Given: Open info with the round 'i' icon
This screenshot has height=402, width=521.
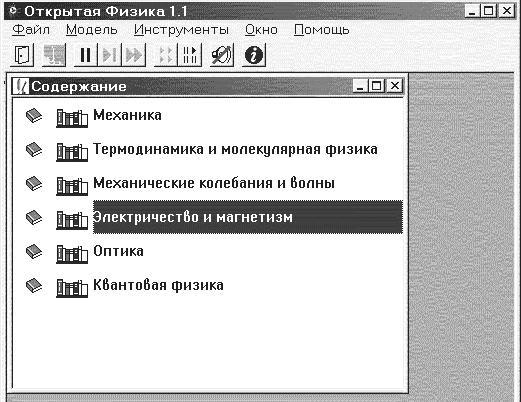Looking at the screenshot, I should [x=254, y=55].
